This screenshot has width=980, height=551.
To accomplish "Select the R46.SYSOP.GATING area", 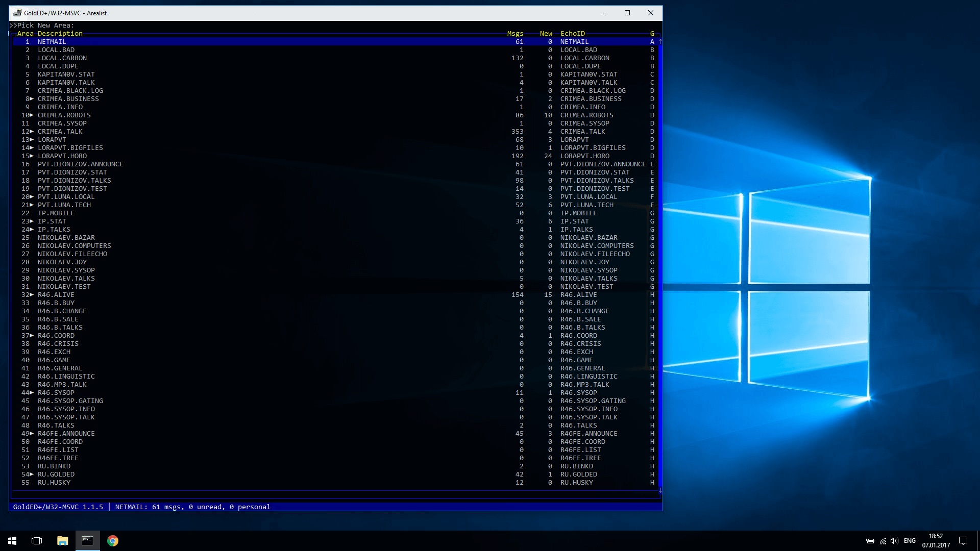I will coord(335,401).
